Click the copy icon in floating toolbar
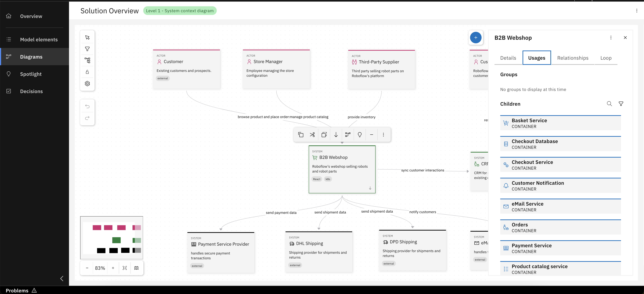Screen dimensions: 644x294 pyautogui.click(x=301, y=135)
